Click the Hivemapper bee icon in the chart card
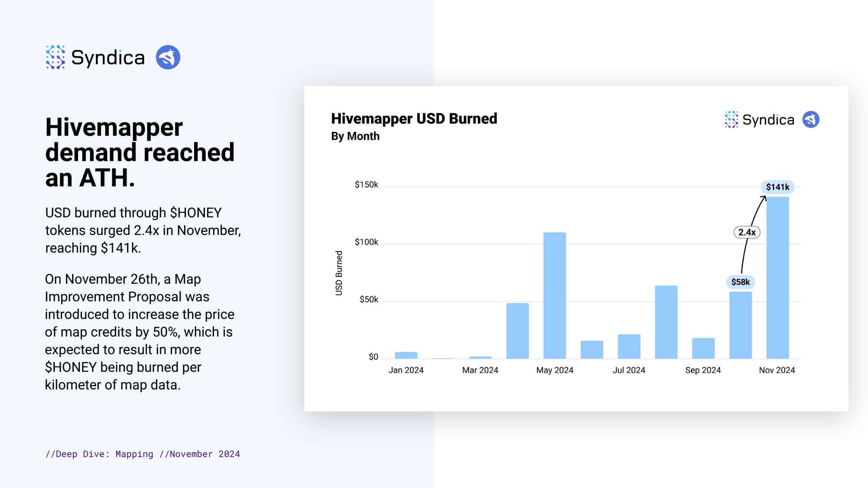The width and height of the screenshot is (868, 488). tap(810, 120)
